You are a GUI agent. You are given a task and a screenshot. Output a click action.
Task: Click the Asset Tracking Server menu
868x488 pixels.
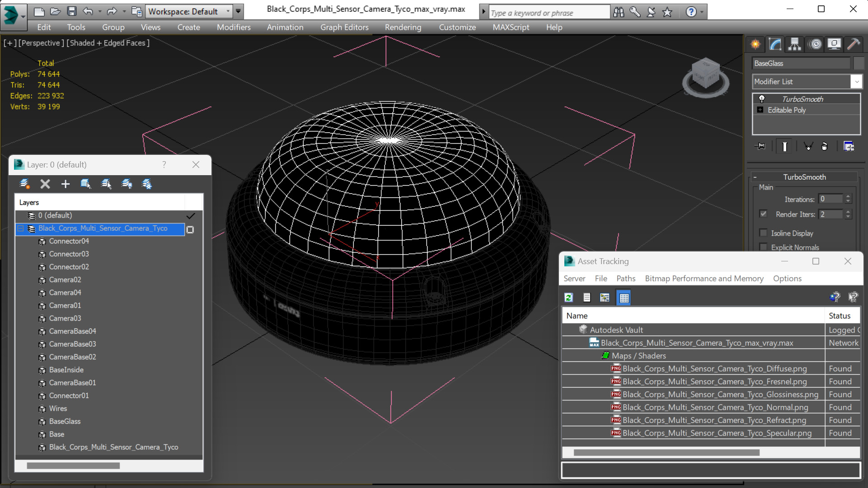pyautogui.click(x=575, y=278)
